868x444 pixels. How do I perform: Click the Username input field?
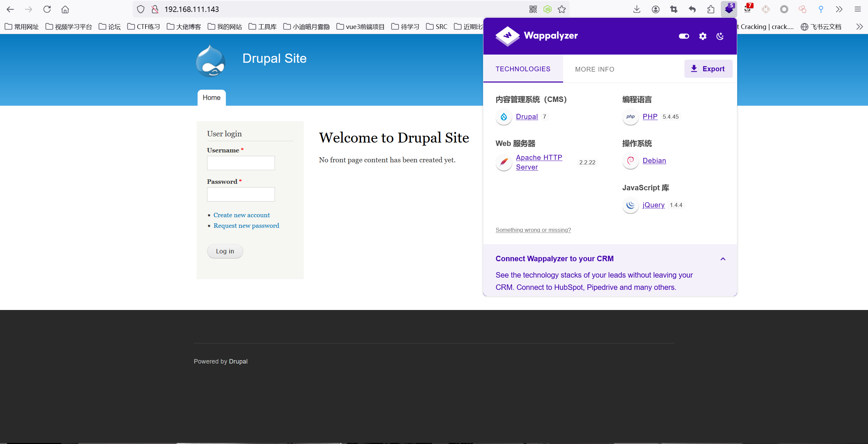(x=241, y=163)
